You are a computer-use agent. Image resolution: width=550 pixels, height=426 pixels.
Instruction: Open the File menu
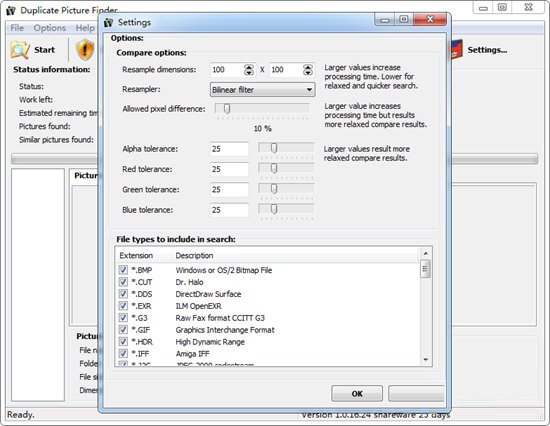tap(17, 28)
